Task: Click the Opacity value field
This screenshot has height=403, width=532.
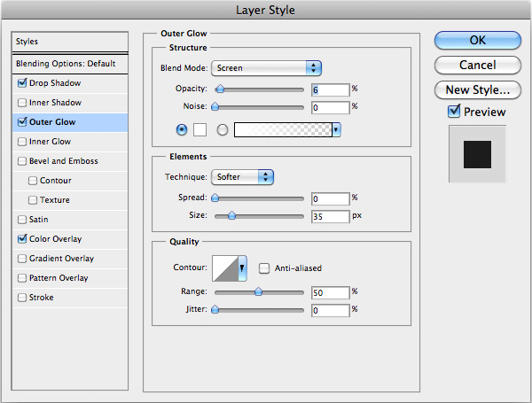Action: pyautogui.click(x=330, y=89)
